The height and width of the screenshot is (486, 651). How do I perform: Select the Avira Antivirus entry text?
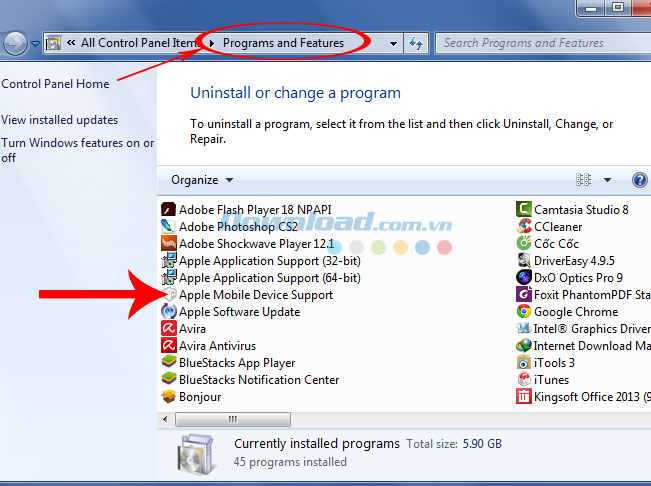point(217,346)
